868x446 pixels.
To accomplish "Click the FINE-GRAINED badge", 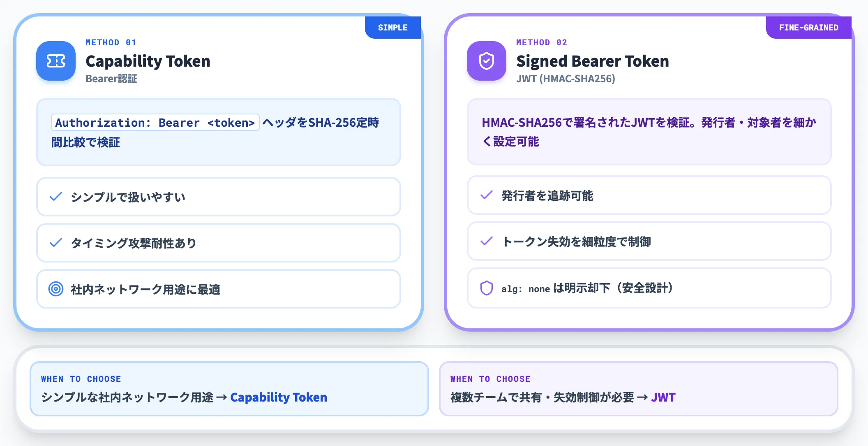I will [808, 28].
